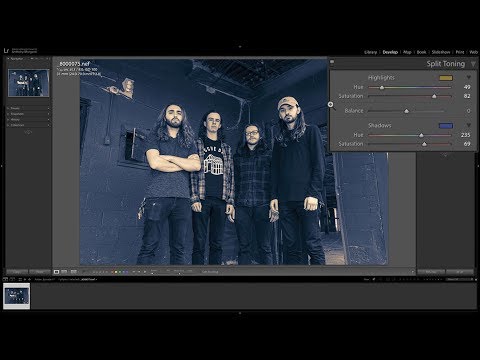480x360 pixels.
Task: Click the Shadows Hue slider handle
Action: [421, 135]
